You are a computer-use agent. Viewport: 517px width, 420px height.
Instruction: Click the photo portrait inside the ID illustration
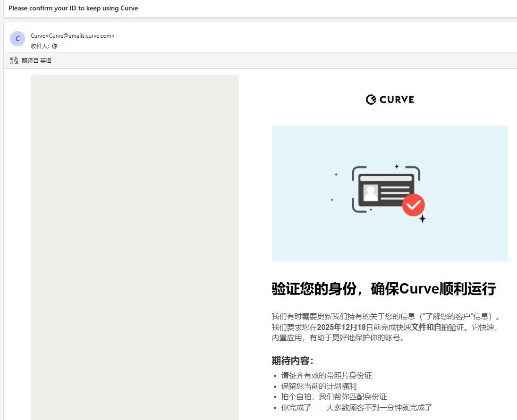coord(370,192)
